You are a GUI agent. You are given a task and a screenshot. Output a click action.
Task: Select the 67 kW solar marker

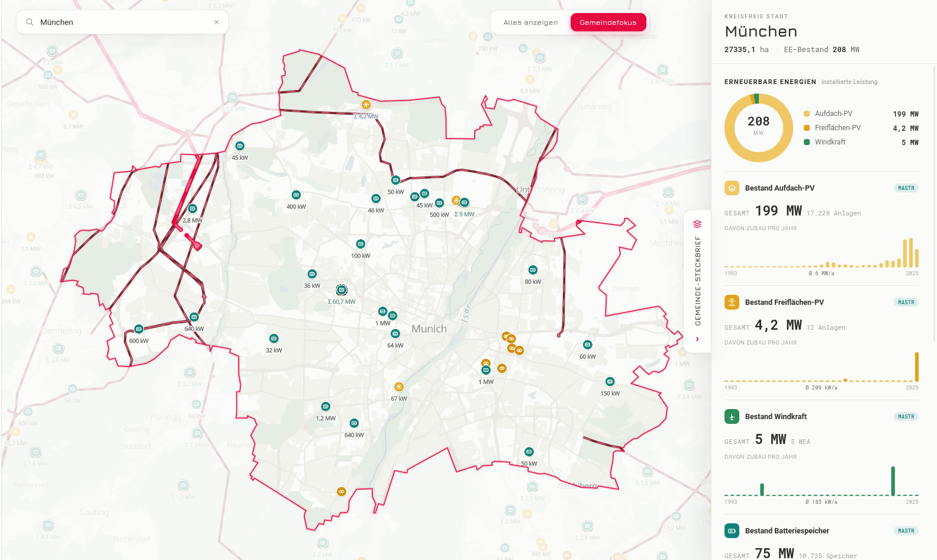[399, 387]
